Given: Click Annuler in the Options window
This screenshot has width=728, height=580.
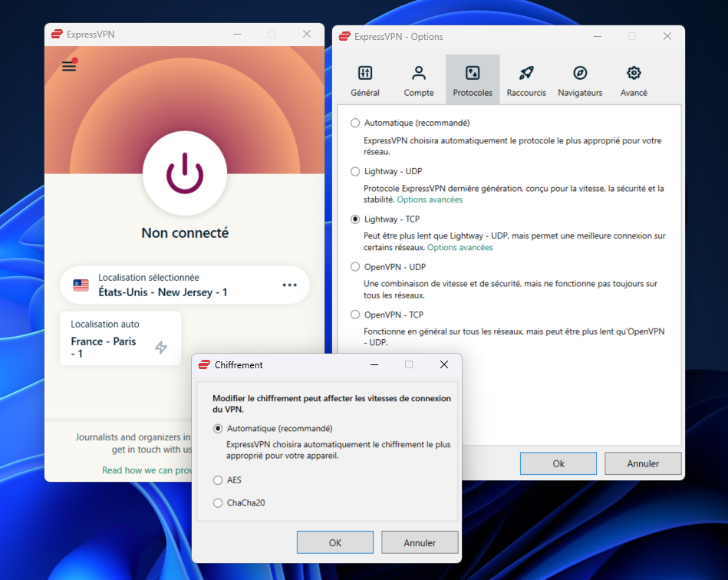Looking at the screenshot, I should (x=643, y=463).
